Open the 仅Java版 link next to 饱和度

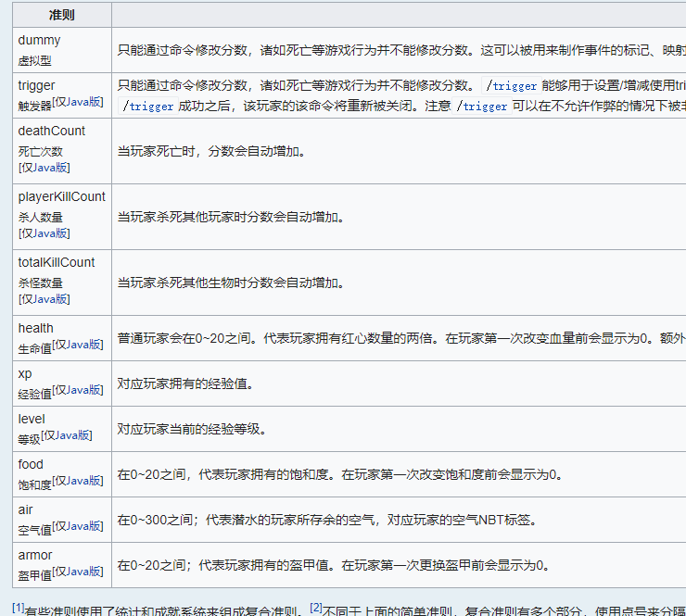point(80,481)
